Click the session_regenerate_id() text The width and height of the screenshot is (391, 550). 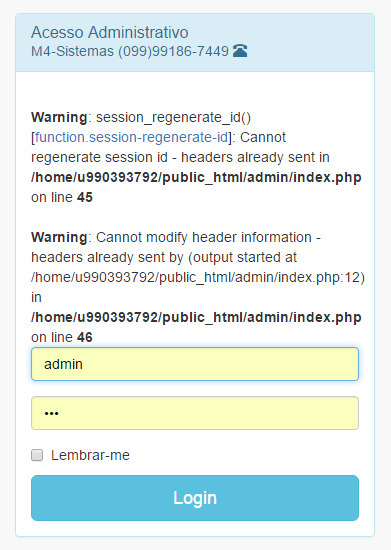(x=174, y=117)
